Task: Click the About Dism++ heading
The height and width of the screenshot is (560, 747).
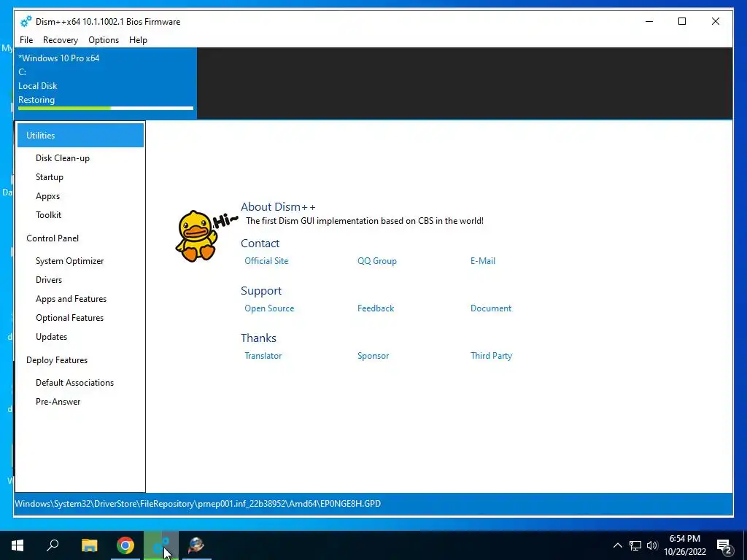Action: pyautogui.click(x=278, y=206)
